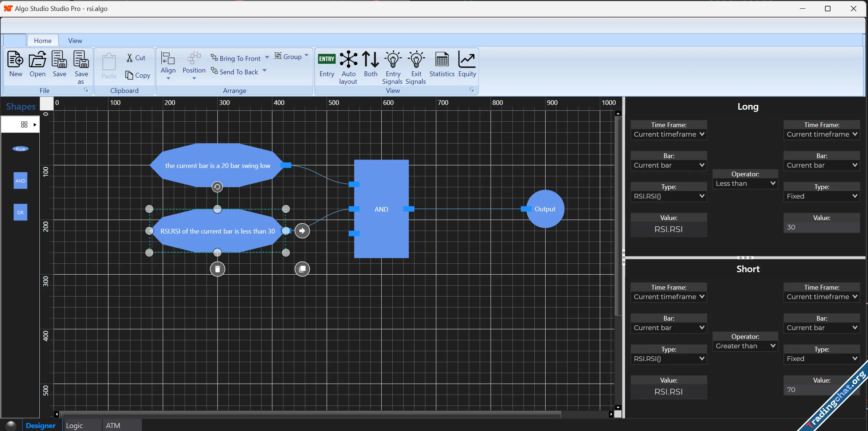Click the Entry Signals lightbulb icon
The image size is (868, 431).
(393, 60)
